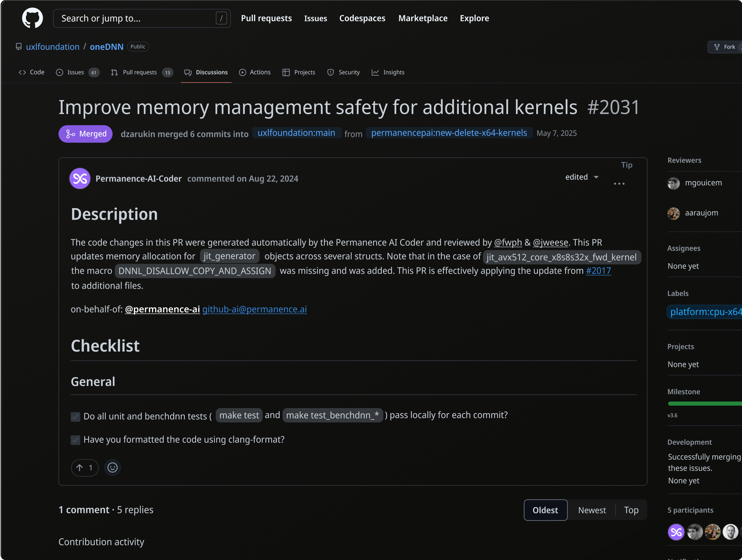Toggle the unit and benchdnn tests checkbox

click(x=75, y=417)
